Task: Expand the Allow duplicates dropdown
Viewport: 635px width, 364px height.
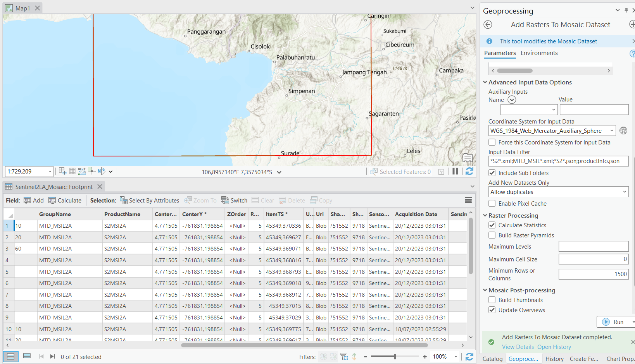Action: [x=624, y=192]
